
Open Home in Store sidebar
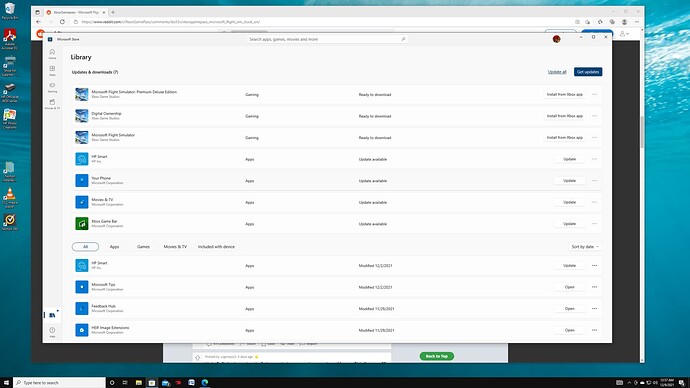click(x=52, y=54)
